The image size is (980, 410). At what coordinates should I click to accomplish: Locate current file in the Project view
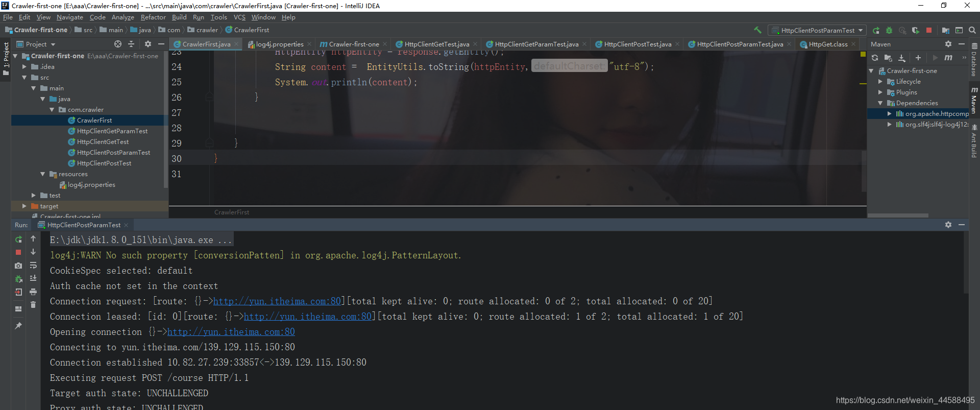118,44
